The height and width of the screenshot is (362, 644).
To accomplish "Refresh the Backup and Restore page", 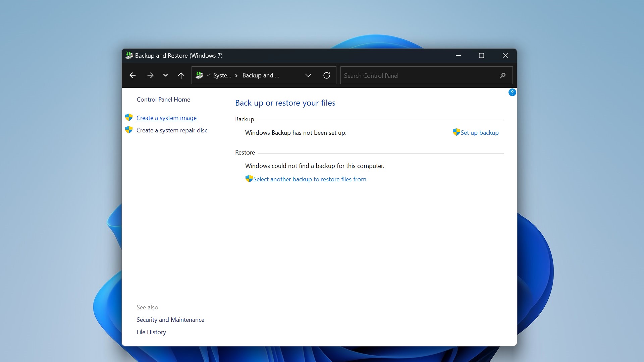I will coord(327,75).
